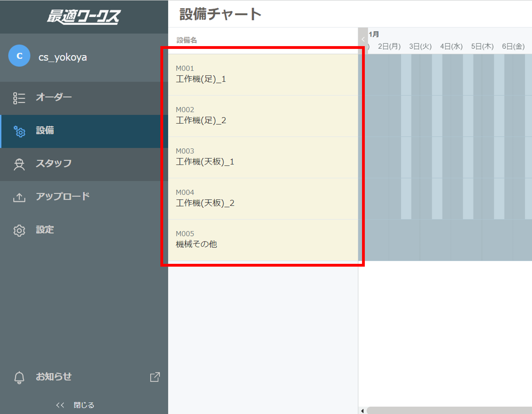Click the << chevrons beside 閉じる

pos(60,405)
